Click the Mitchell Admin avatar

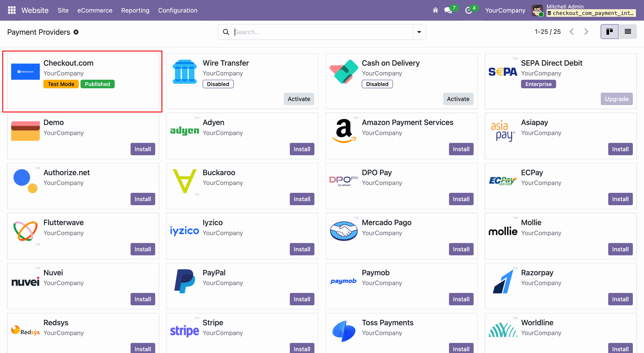point(537,10)
